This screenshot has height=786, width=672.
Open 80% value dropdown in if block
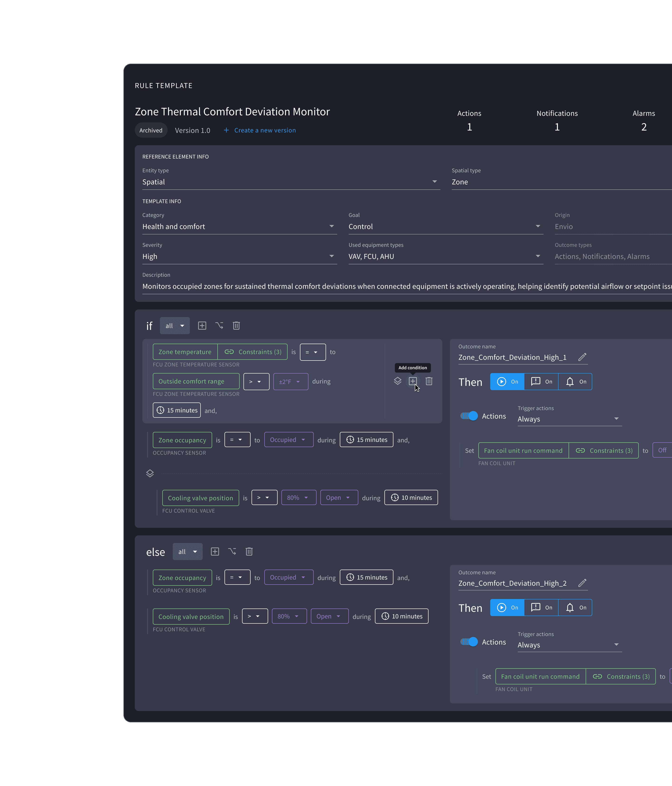pyautogui.click(x=299, y=498)
